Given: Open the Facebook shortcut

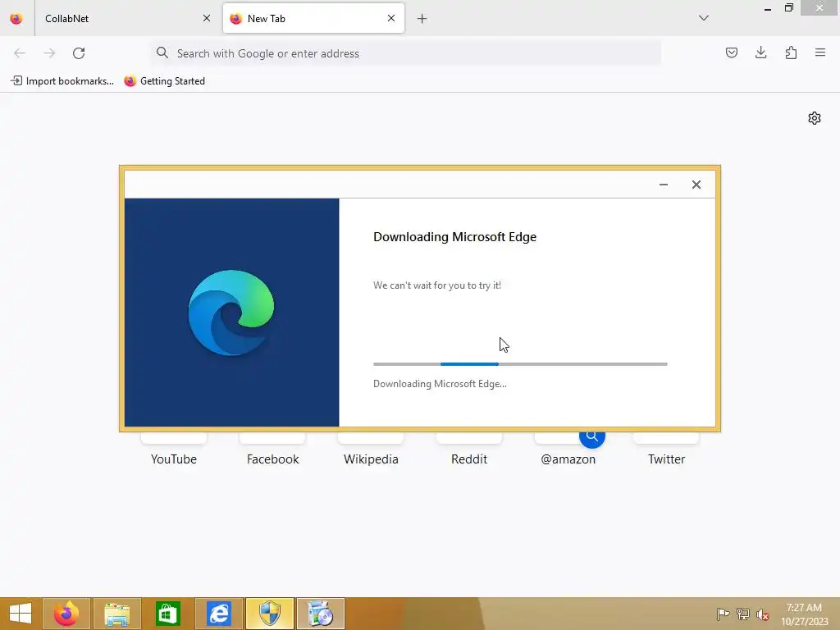Looking at the screenshot, I should tap(272, 449).
